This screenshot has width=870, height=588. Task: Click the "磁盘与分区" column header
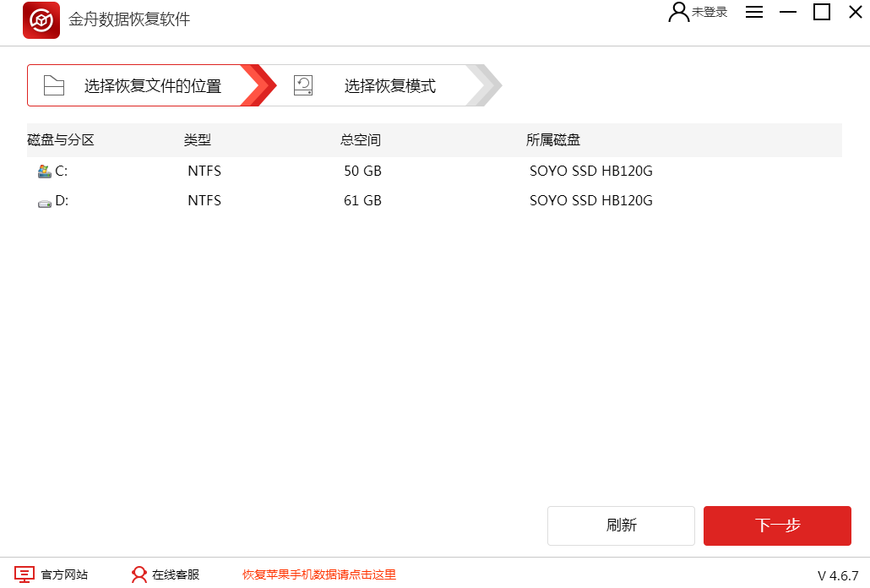click(61, 139)
